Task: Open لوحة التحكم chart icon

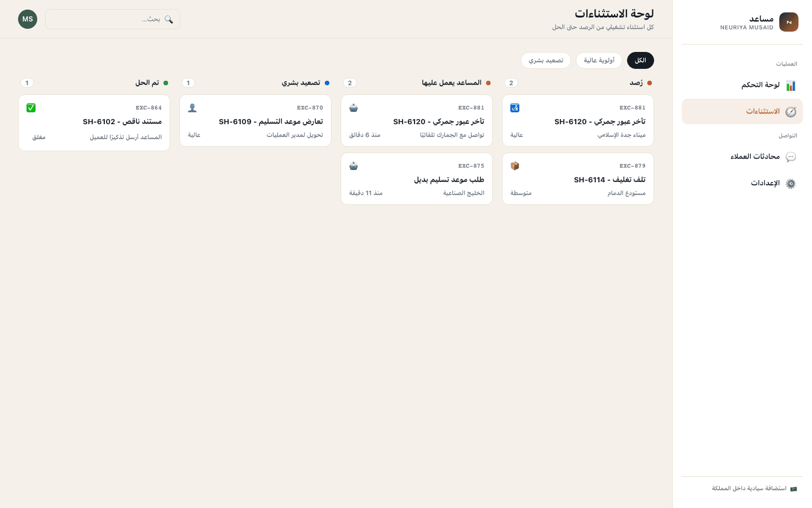Action: click(x=791, y=85)
